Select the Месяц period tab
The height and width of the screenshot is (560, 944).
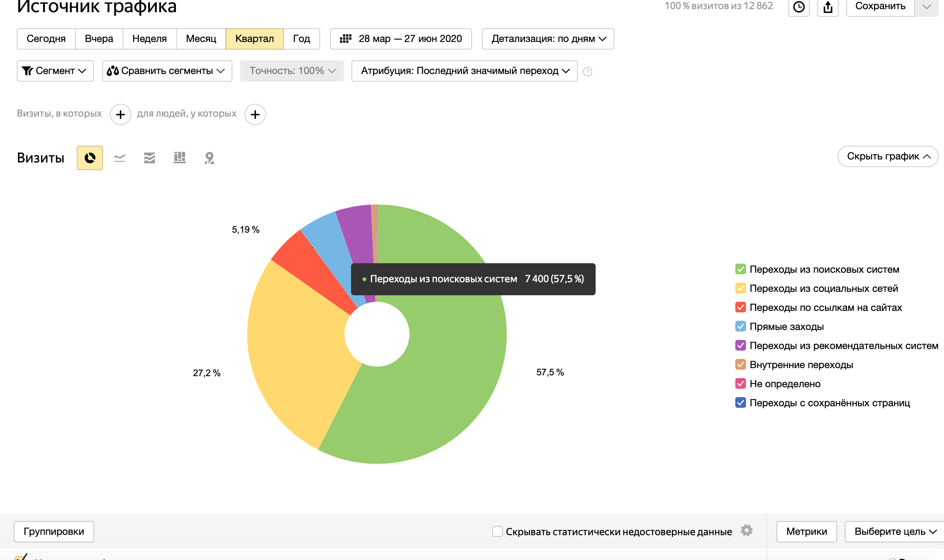click(201, 39)
